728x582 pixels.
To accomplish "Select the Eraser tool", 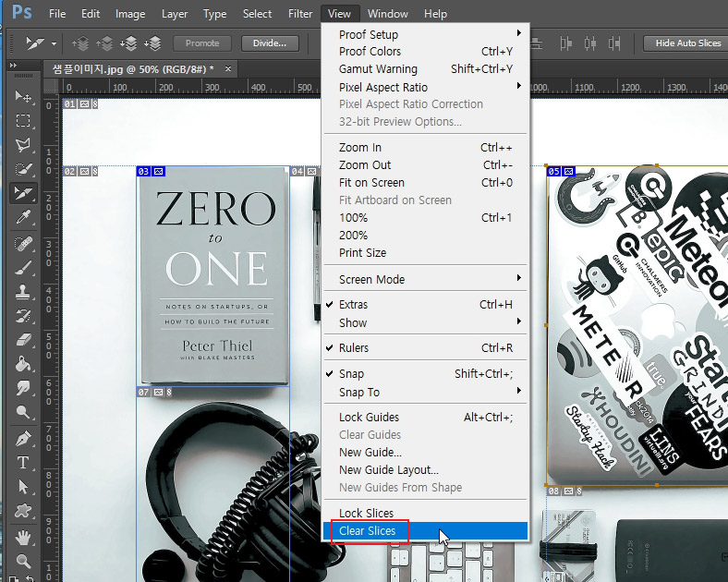I will point(23,340).
